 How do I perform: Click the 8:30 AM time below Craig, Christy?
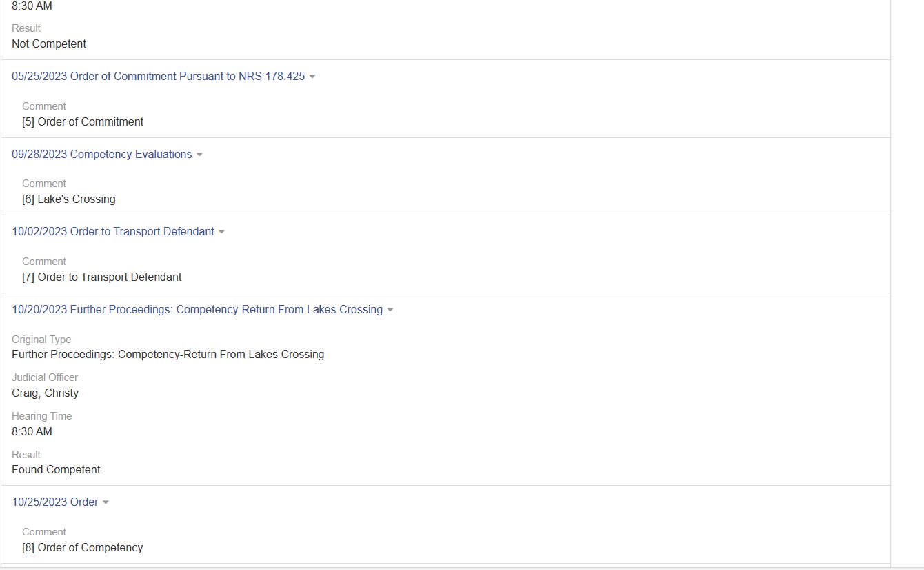[32, 432]
